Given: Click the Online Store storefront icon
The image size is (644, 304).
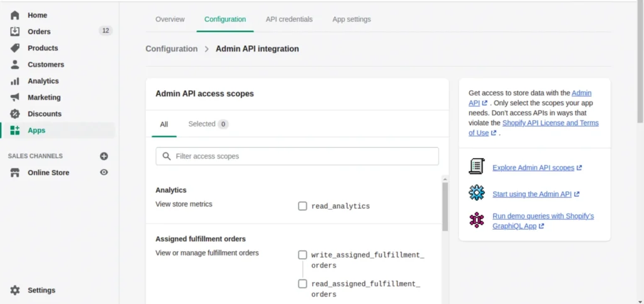Looking at the screenshot, I should click(x=15, y=172).
